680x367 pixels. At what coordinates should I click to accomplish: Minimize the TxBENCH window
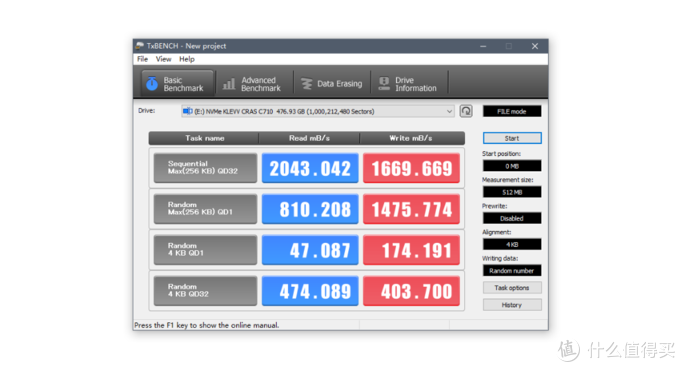point(483,46)
